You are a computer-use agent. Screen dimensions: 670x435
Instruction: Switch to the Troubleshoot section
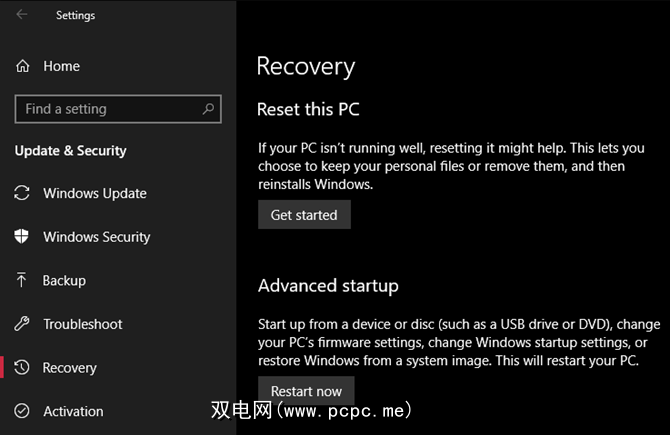pyautogui.click(x=83, y=324)
